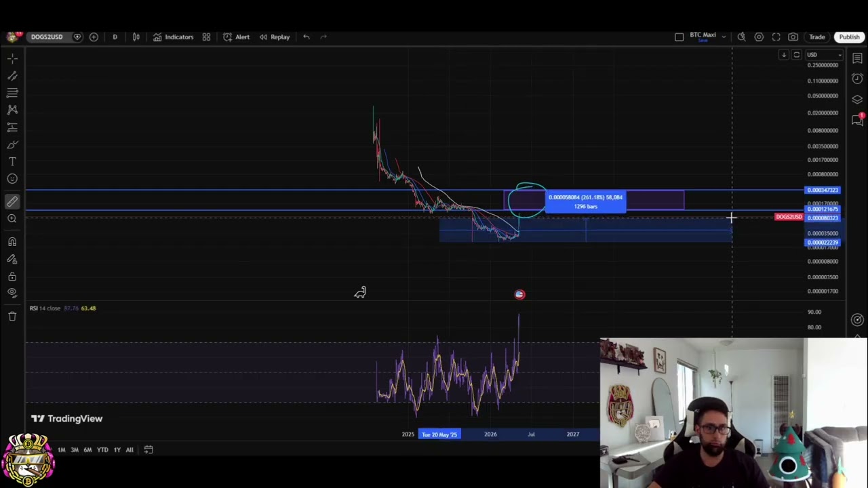
Task: Select the 3M date range
Action: [x=75, y=449]
